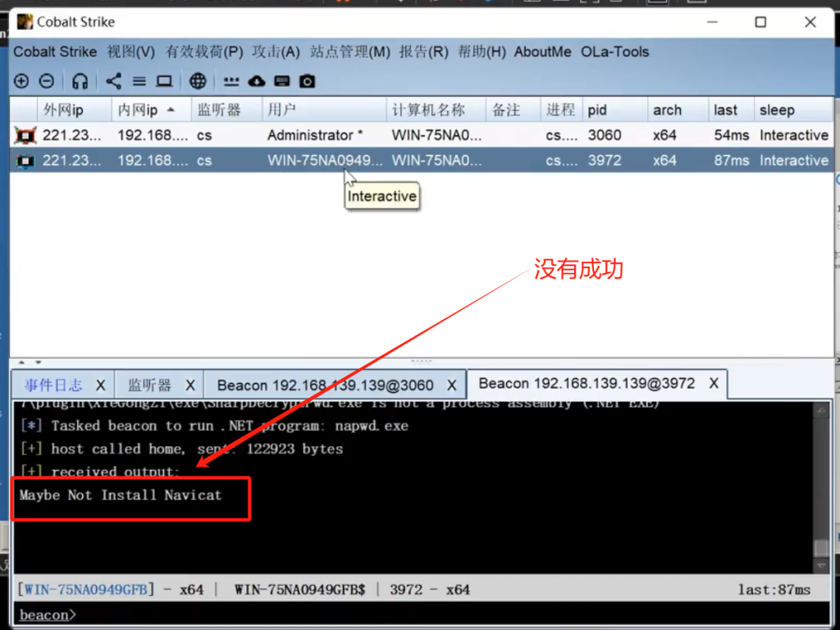Open the Cobalt Strike menu
The width and height of the screenshot is (840, 630).
tap(55, 52)
